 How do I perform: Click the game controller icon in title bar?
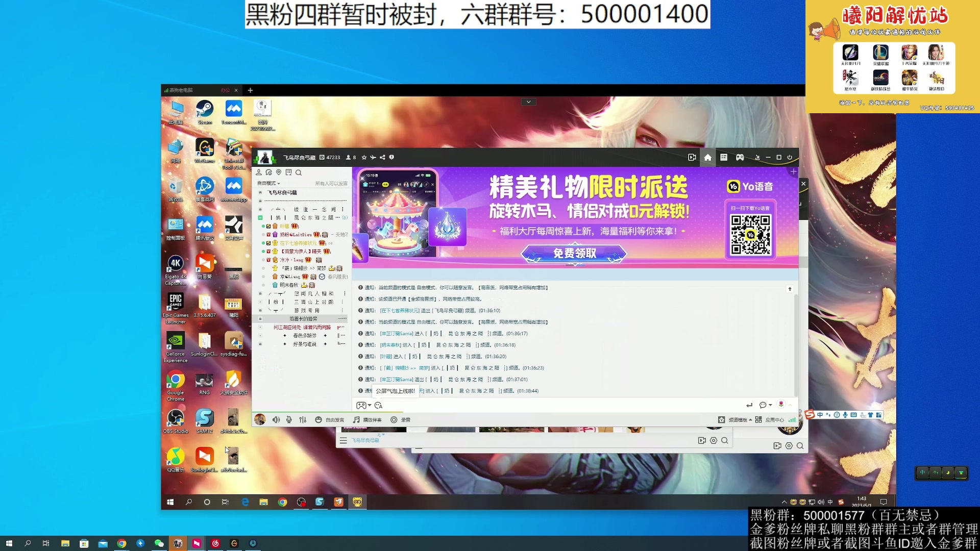(741, 157)
